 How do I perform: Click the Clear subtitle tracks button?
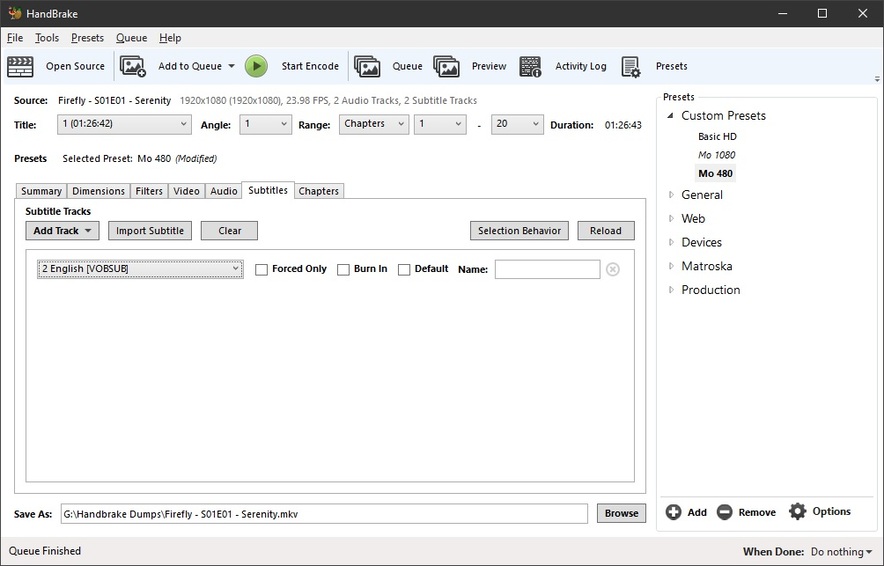[229, 231]
